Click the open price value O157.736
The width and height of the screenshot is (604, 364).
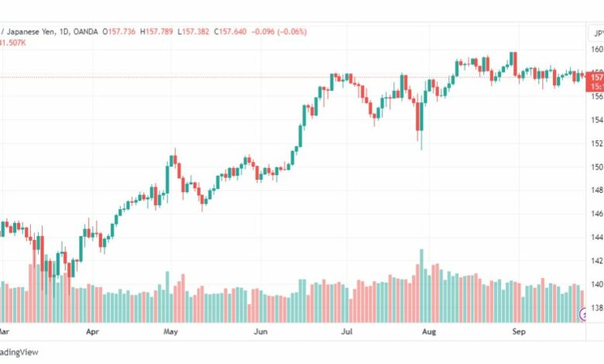click(119, 32)
